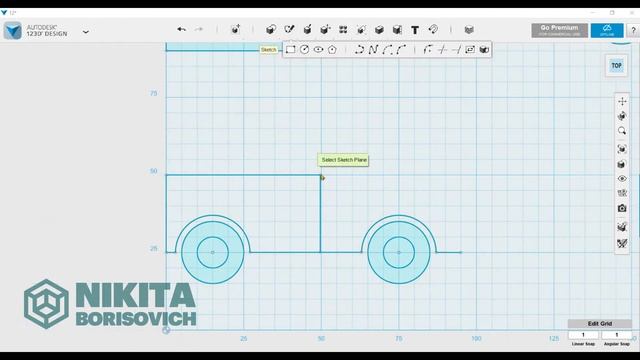The height and width of the screenshot is (360, 640).
Task: Click Fit view in navigation bar
Action: [622, 149]
